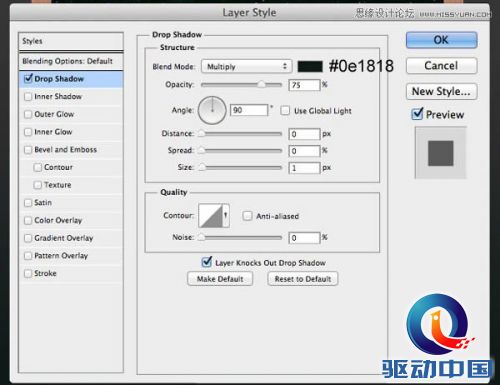The image size is (500, 385).
Task: Toggle the Preview checkbox
Action: [x=417, y=114]
